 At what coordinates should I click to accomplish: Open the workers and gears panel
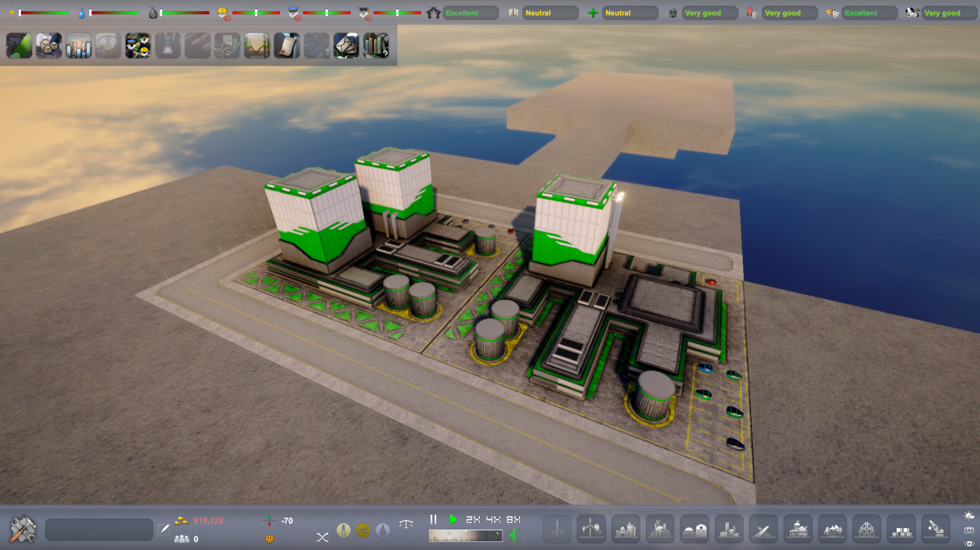[x=138, y=46]
